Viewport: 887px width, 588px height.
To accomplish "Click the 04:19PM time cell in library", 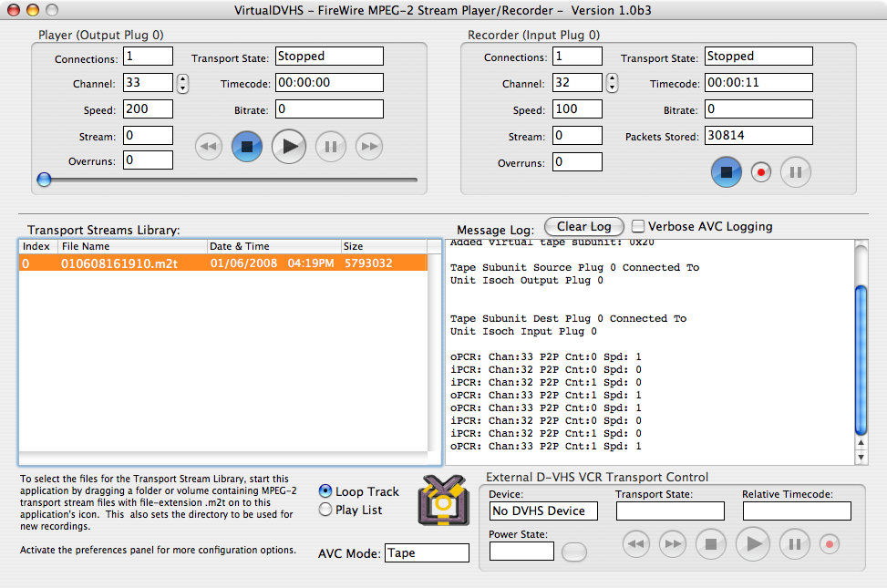I will 311,263.
